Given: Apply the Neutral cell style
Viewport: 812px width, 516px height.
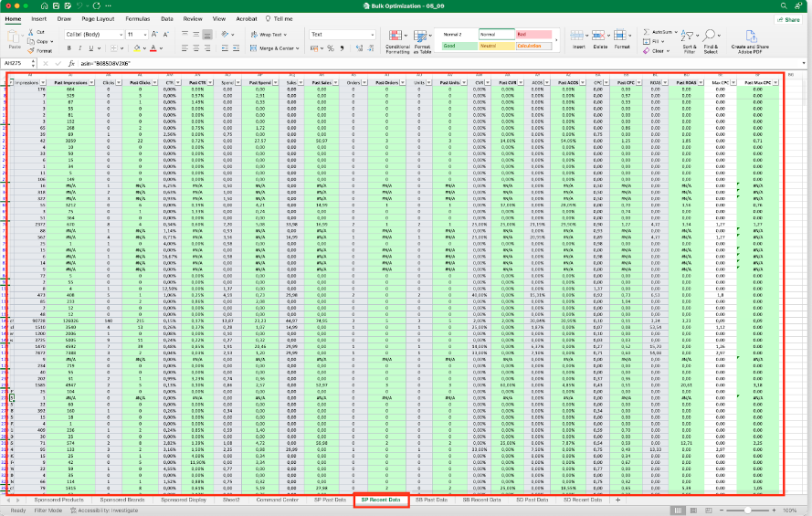Looking at the screenshot, I should (x=497, y=46).
